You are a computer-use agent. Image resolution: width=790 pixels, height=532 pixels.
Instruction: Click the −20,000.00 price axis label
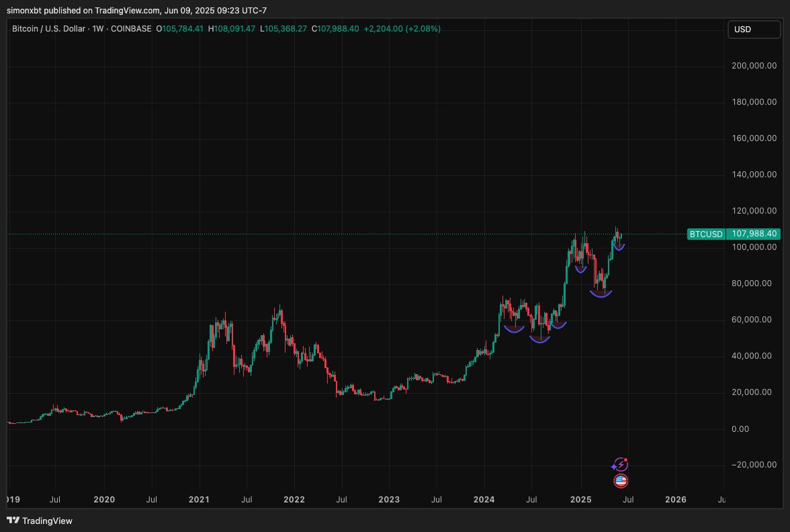point(754,465)
